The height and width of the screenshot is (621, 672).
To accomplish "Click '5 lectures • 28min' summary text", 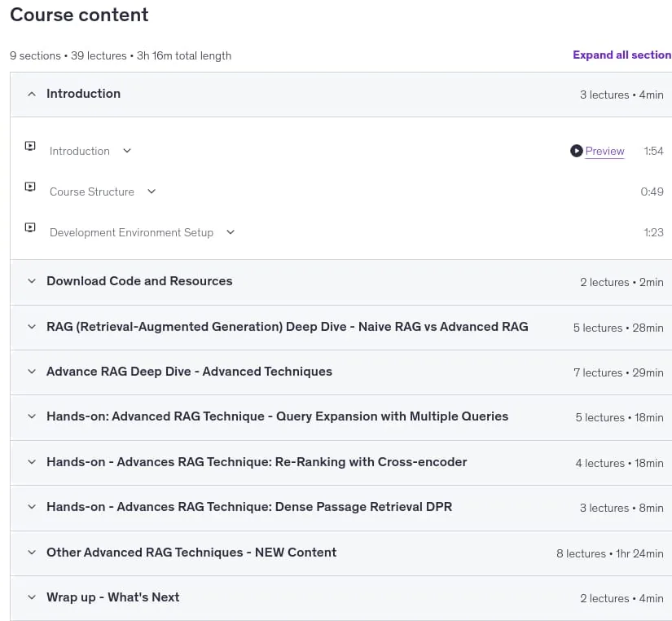I will 618,328.
